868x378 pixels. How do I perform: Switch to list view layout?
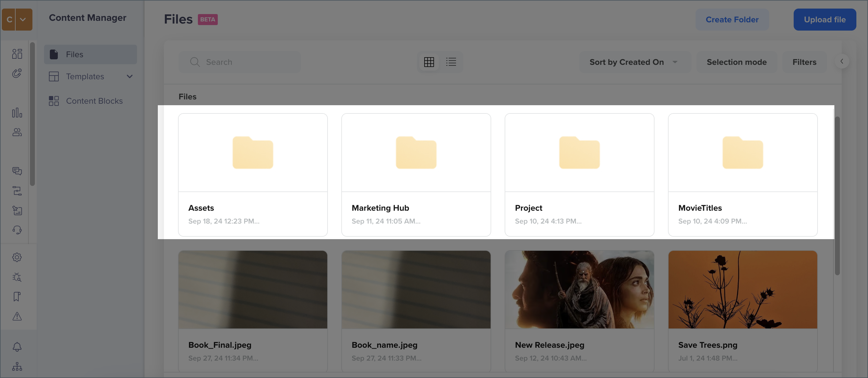[x=451, y=62]
